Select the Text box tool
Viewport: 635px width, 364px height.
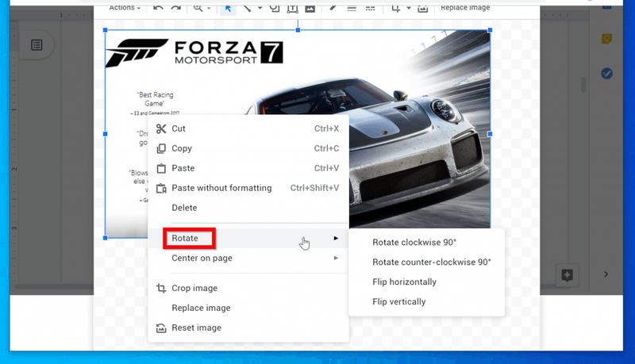tap(292, 8)
